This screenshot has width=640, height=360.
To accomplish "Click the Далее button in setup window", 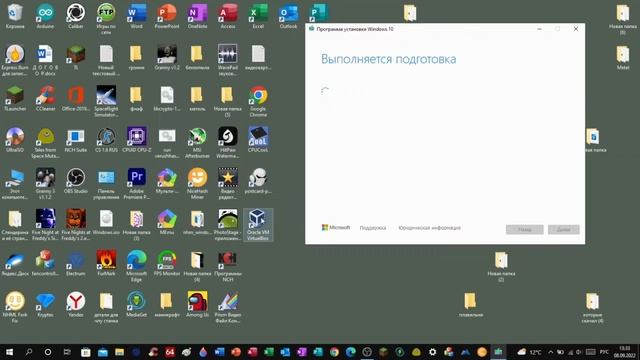I will click(x=563, y=229).
